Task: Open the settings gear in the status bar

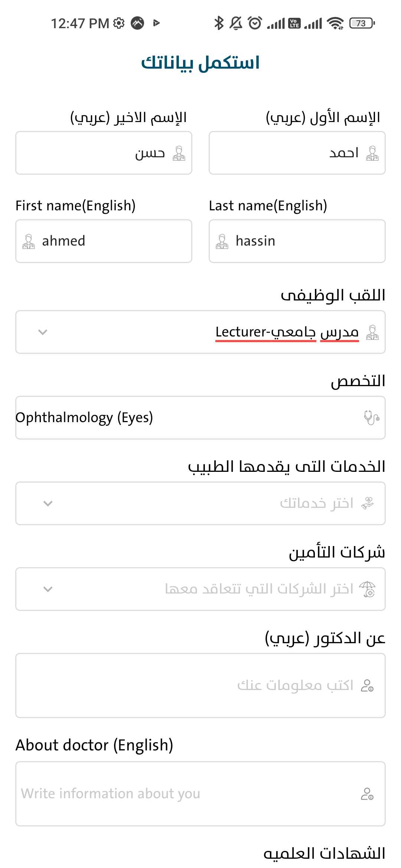Action: click(x=118, y=23)
